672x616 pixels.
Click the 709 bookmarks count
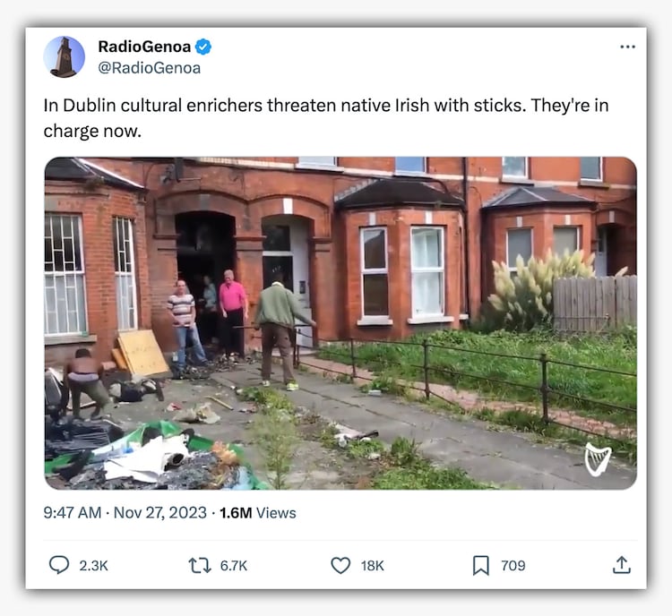click(x=513, y=566)
